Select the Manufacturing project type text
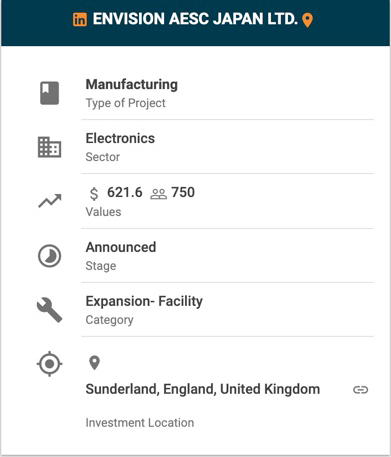391x457 pixels. click(x=132, y=84)
